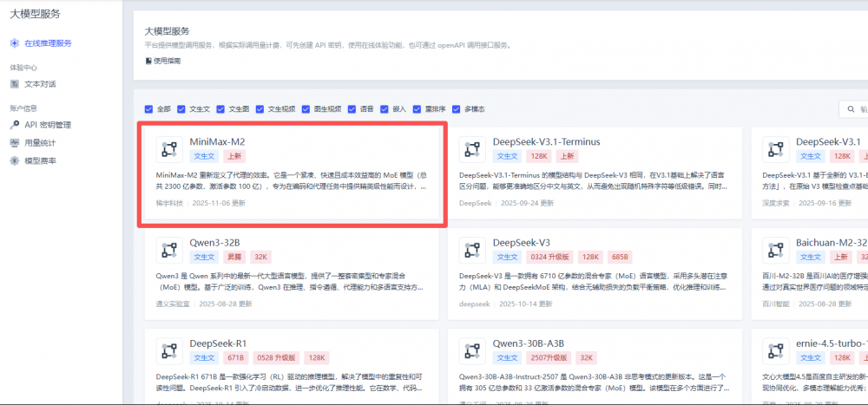The height and width of the screenshot is (405, 868).
Task: Toggle the 语音 filter checkbox
Action: (x=352, y=109)
